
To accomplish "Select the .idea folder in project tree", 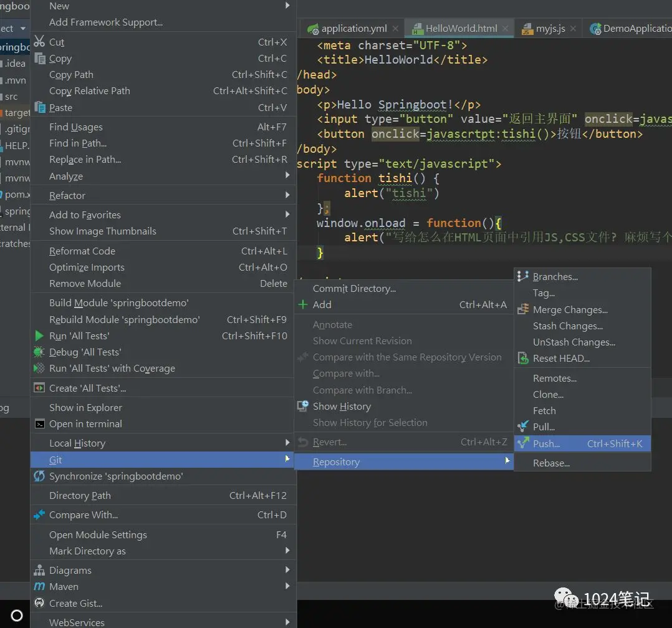I will coord(14,64).
